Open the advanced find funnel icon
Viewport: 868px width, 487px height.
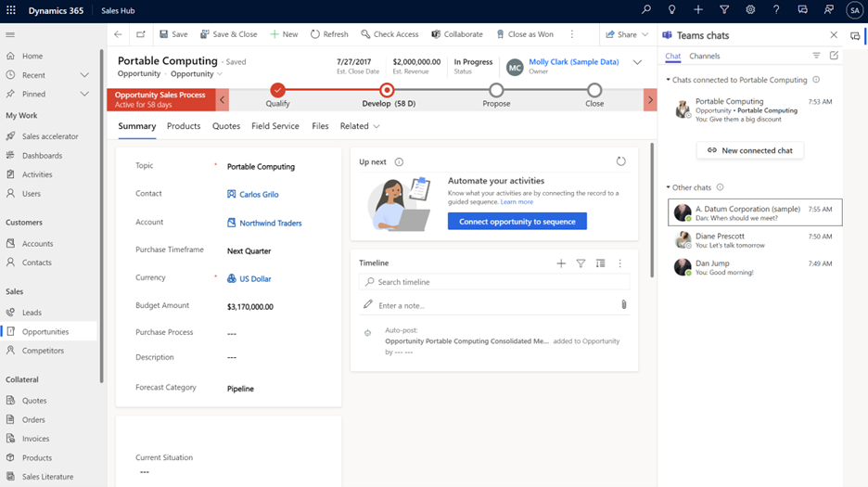point(723,9)
